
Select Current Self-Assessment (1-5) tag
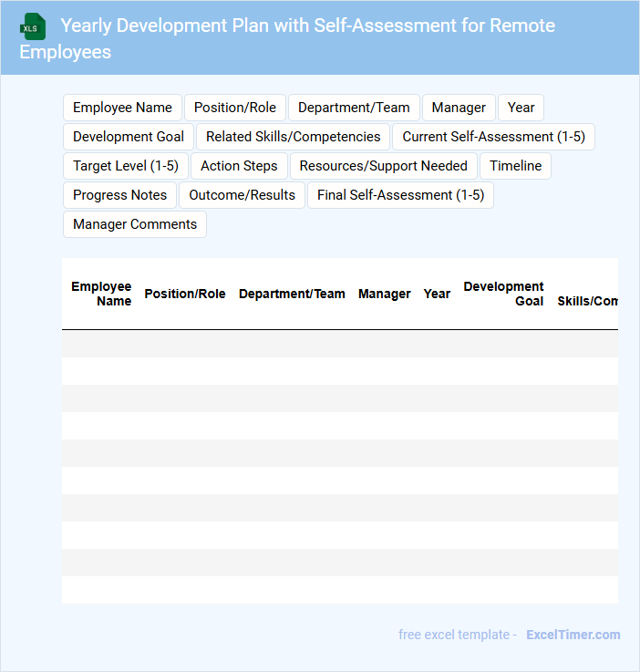click(493, 137)
